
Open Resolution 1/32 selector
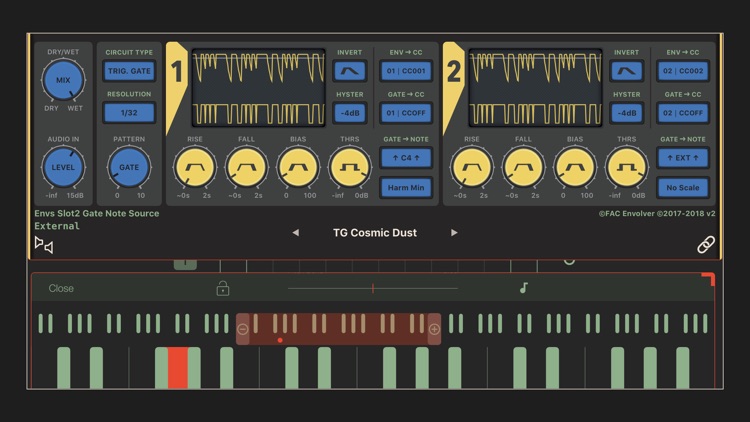(129, 113)
